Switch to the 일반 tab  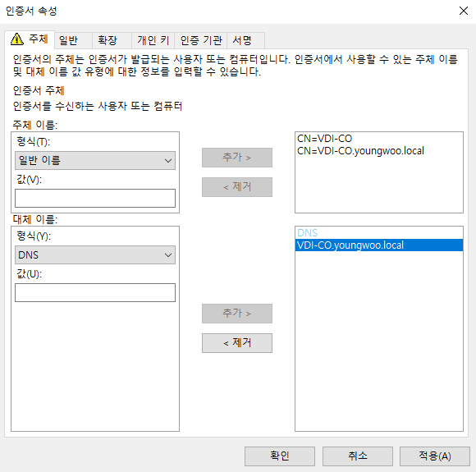(74, 40)
